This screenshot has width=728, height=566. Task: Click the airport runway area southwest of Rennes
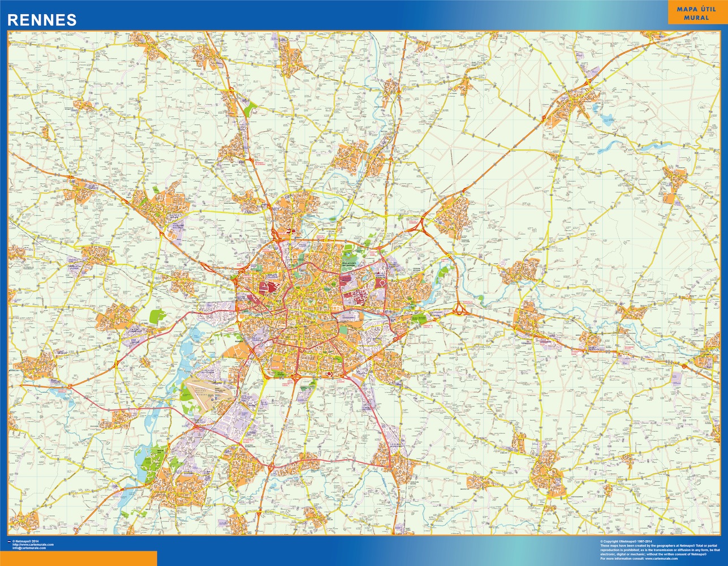tap(207, 389)
